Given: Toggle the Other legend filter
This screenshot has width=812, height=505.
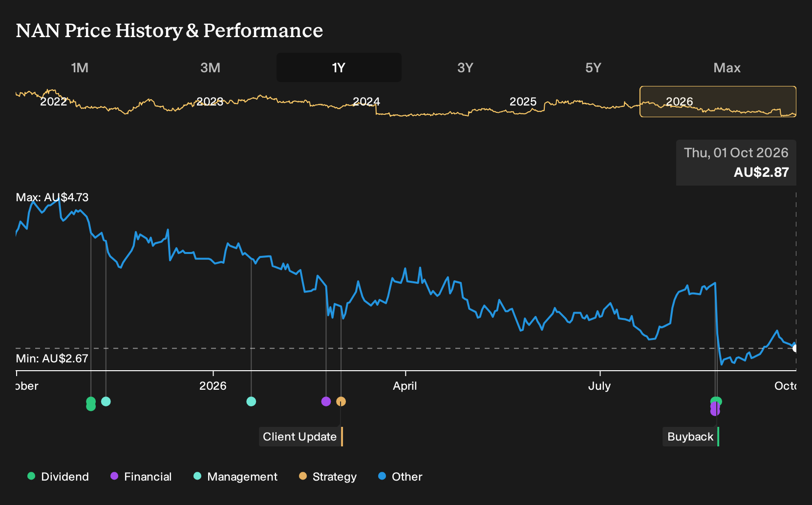Looking at the screenshot, I should pyautogui.click(x=400, y=477).
